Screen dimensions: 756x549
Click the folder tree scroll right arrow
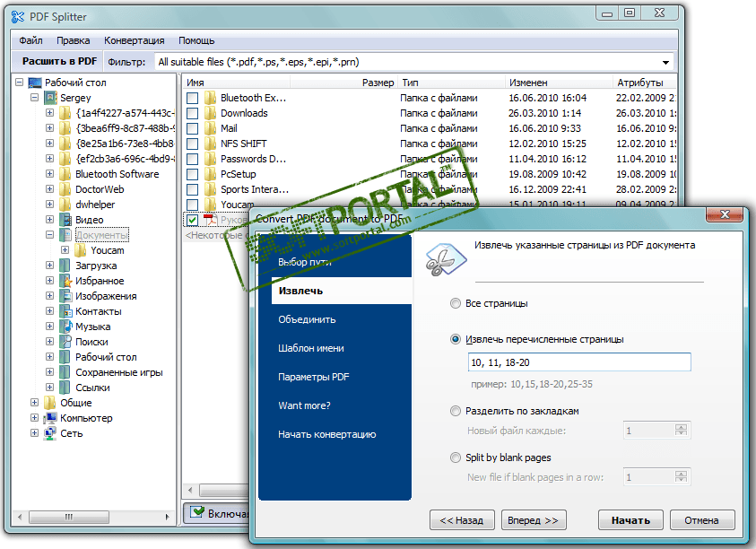pos(167,517)
